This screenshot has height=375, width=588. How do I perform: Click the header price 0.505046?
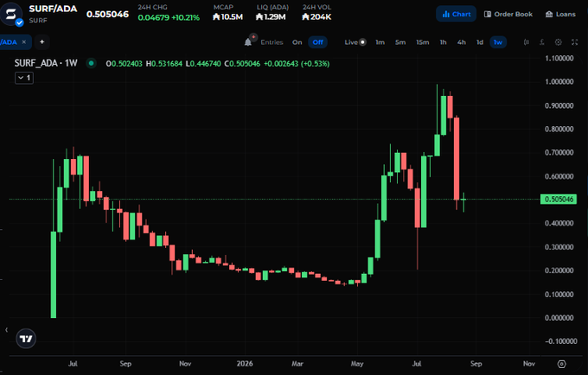pyautogui.click(x=107, y=14)
